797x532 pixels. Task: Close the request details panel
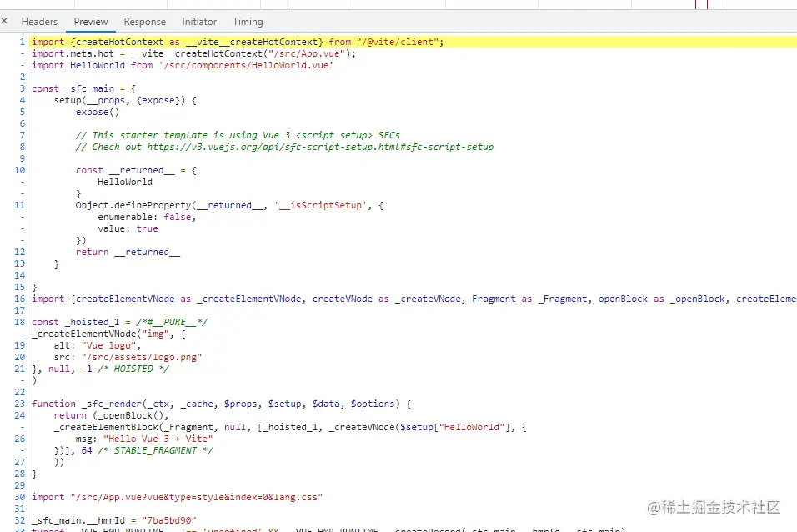[x=4, y=21]
